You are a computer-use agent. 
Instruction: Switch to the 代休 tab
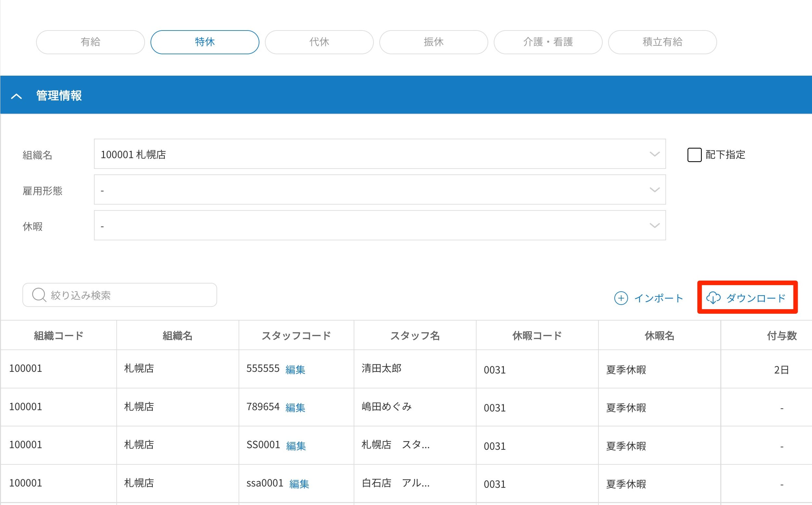[x=319, y=42]
